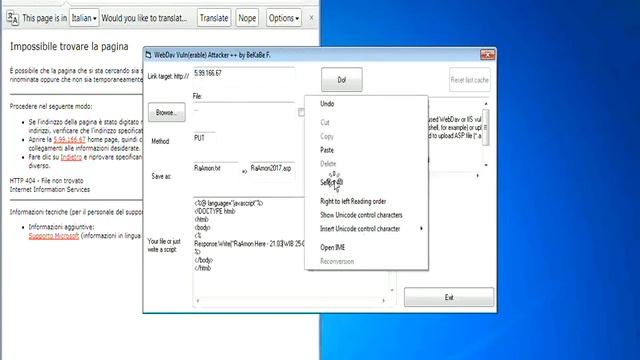The image size is (640, 360).
Task: Expand Insert Unicode control character submenu
Action: click(x=366, y=229)
